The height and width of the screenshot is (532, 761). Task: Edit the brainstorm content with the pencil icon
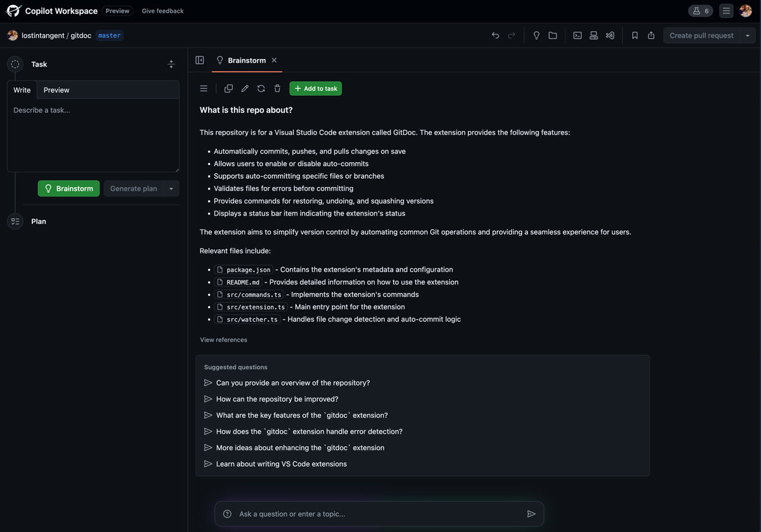(x=245, y=88)
